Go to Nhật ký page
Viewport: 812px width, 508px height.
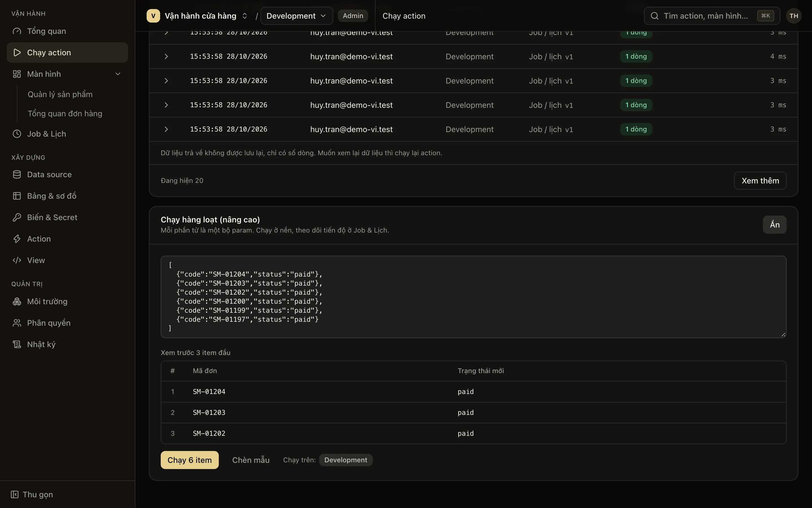(x=67, y=344)
